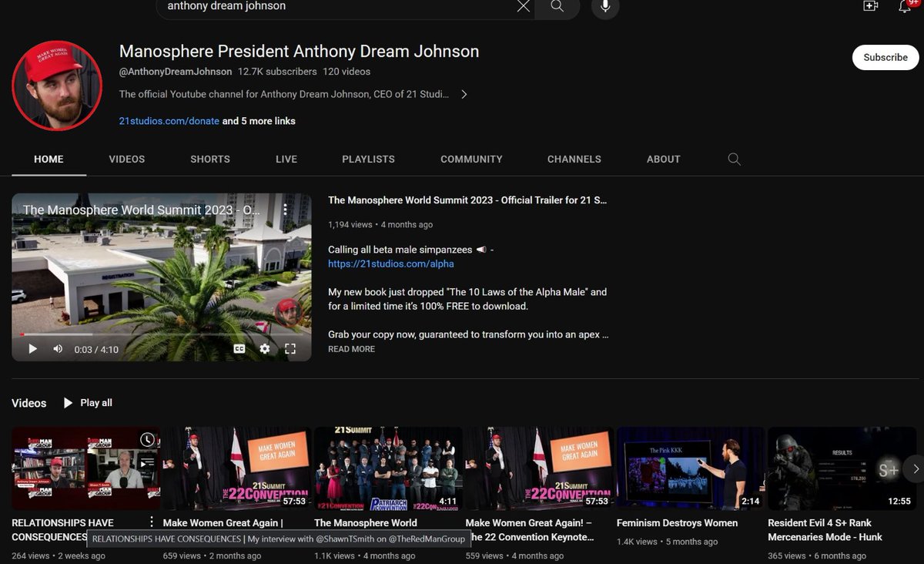The width and height of the screenshot is (924, 564).
Task: Click 'and 5 more links'
Action: tap(259, 121)
